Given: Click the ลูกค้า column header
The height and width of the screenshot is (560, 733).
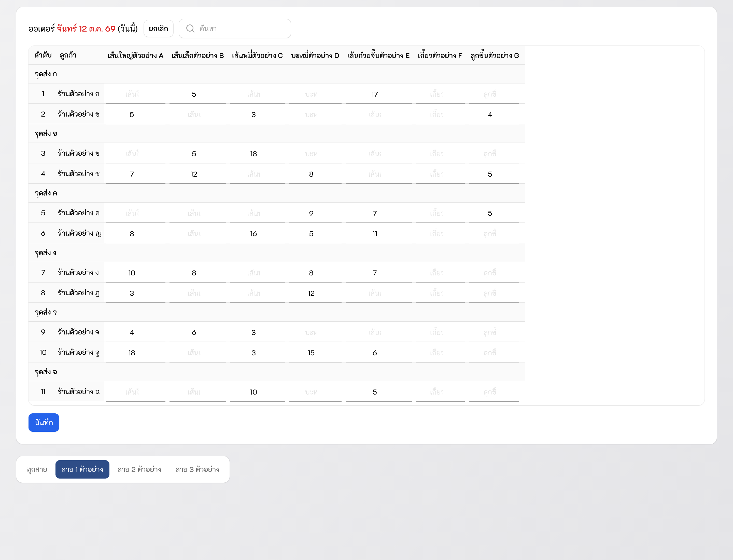Looking at the screenshot, I should pos(68,55).
